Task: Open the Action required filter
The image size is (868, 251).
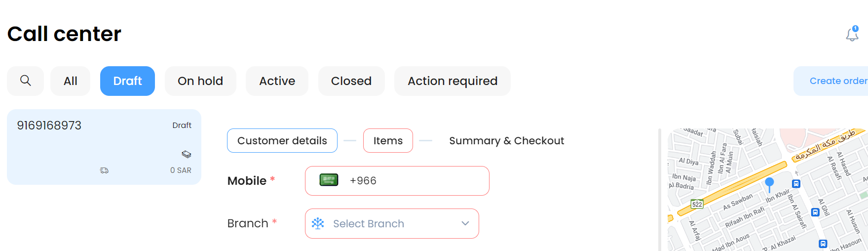Action: point(452,81)
